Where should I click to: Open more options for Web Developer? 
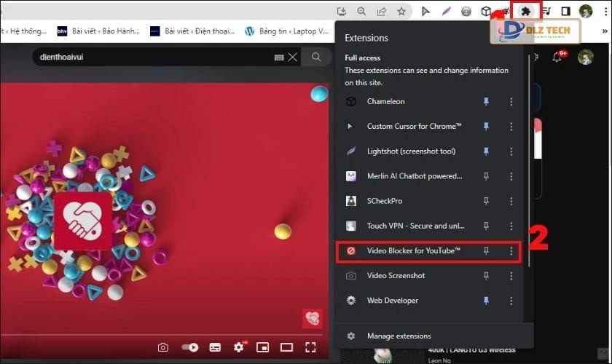[511, 301]
